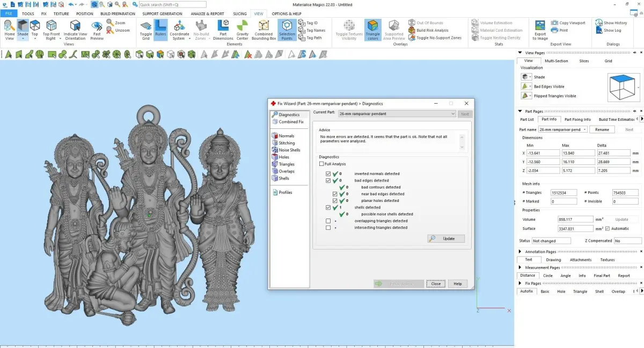This screenshot has height=348, width=644.
Task: Click the Print tool
Action: point(560,31)
